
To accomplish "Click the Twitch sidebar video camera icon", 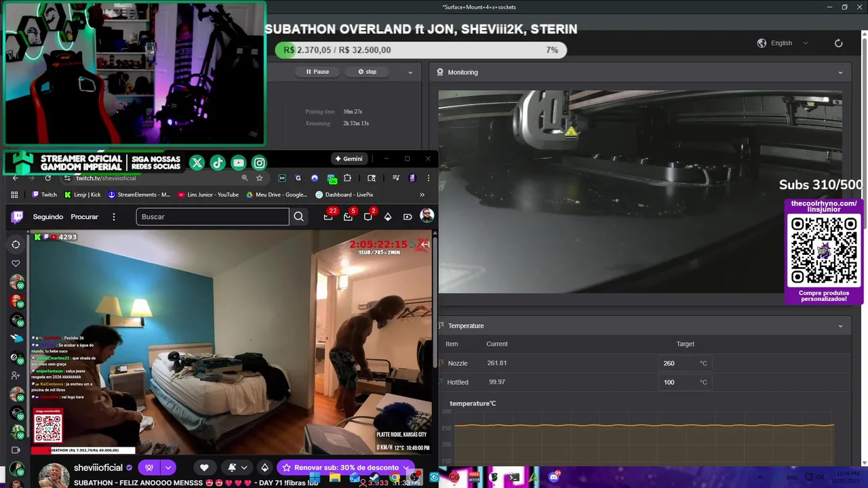I will pyautogui.click(x=16, y=450).
